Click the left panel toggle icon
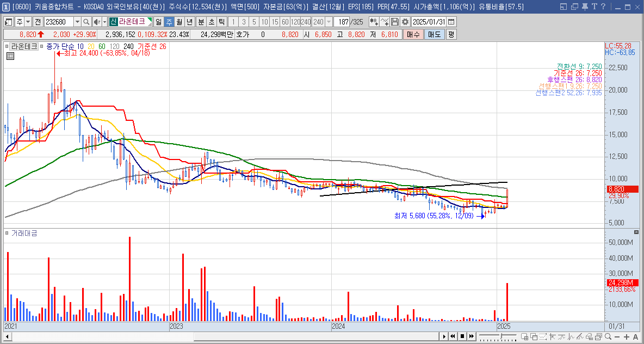This screenshot has width=644, height=344. tap(9, 22)
